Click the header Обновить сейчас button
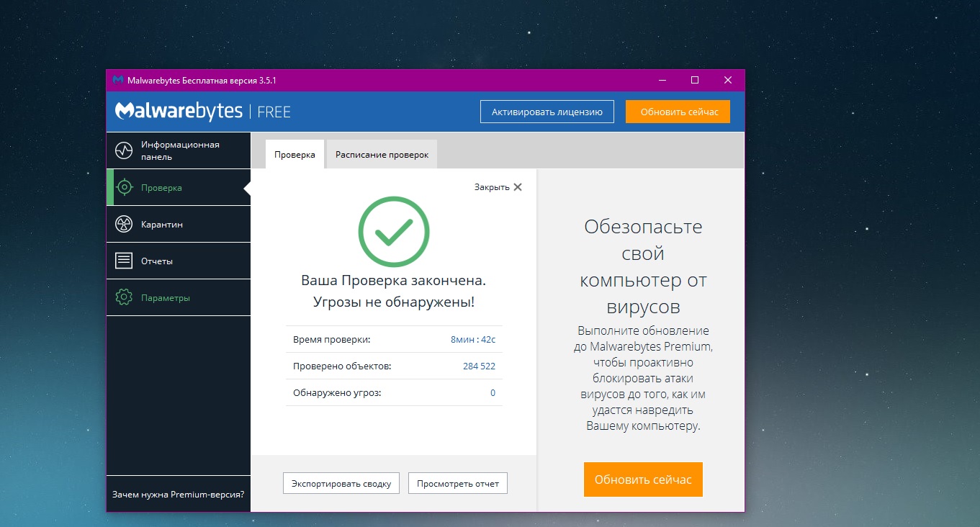The width and height of the screenshot is (980, 527). click(678, 112)
